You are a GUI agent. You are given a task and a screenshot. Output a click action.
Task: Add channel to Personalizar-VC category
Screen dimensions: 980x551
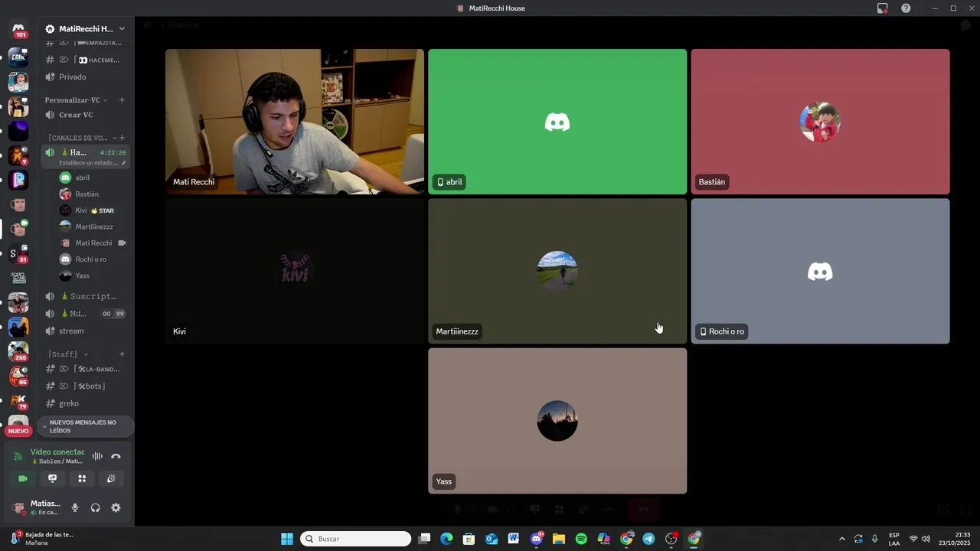tap(122, 100)
